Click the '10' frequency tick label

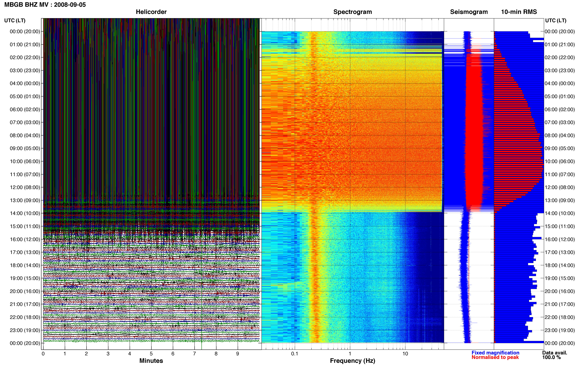[x=405, y=354]
